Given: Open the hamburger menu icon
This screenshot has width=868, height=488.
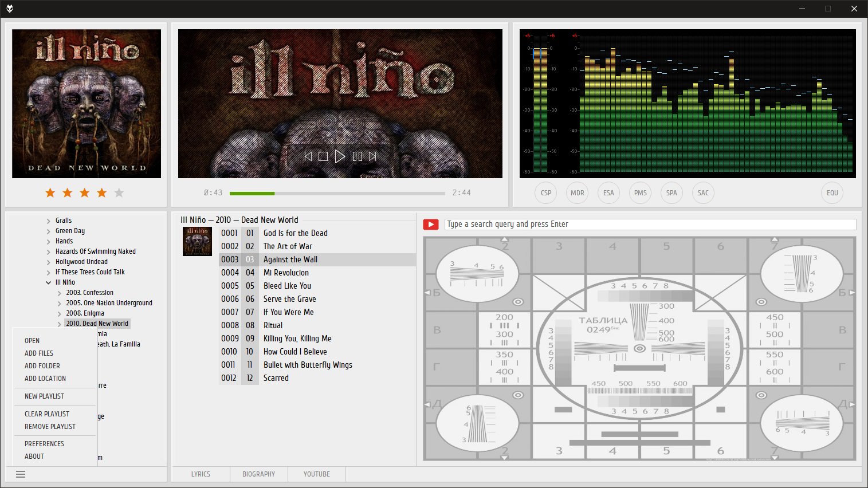Looking at the screenshot, I should point(21,474).
